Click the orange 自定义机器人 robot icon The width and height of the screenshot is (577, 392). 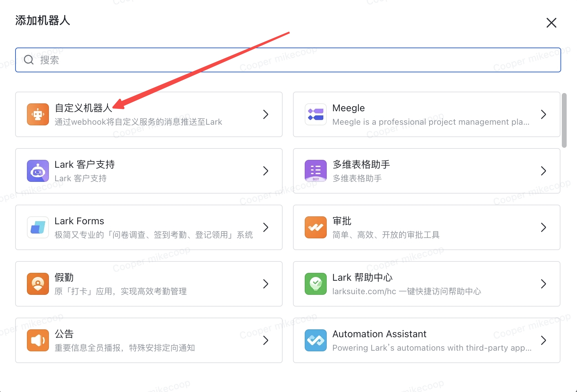38,114
